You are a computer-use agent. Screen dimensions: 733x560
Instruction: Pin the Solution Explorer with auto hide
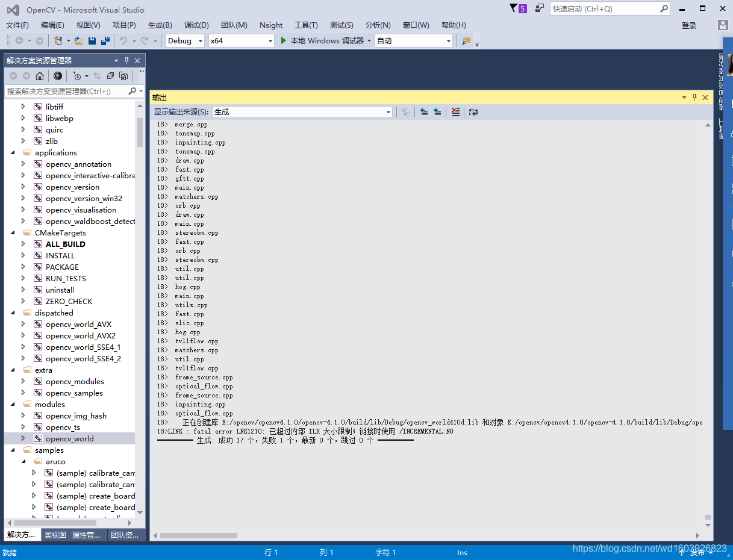(x=126, y=61)
